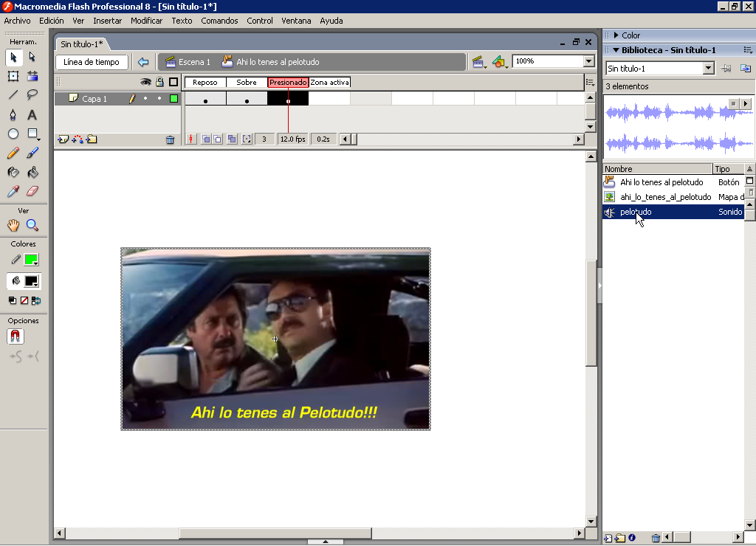Screen dimensions: 756x546
Task: Select the Eraser tool
Action: pyautogui.click(x=32, y=191)
